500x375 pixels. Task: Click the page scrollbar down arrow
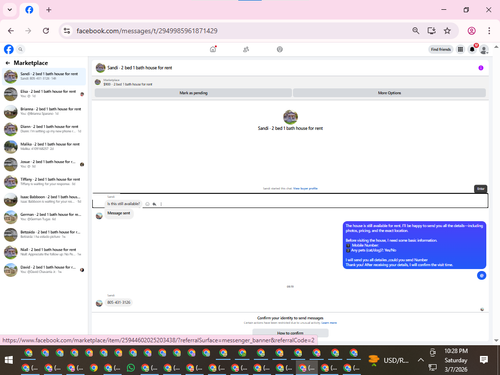click(496, 340)
